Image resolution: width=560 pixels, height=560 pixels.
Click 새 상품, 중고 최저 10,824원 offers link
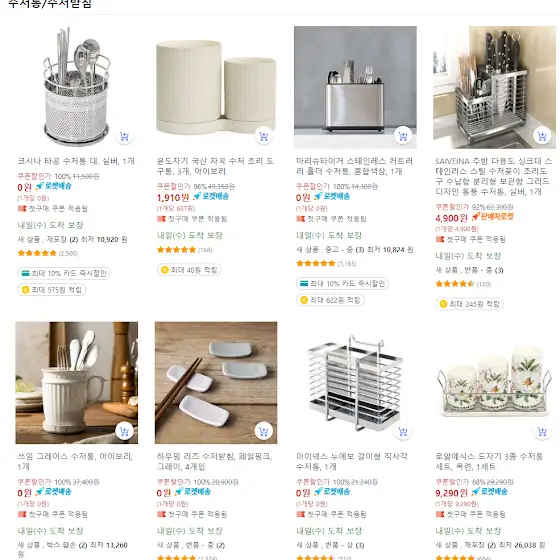pos(355,250)
